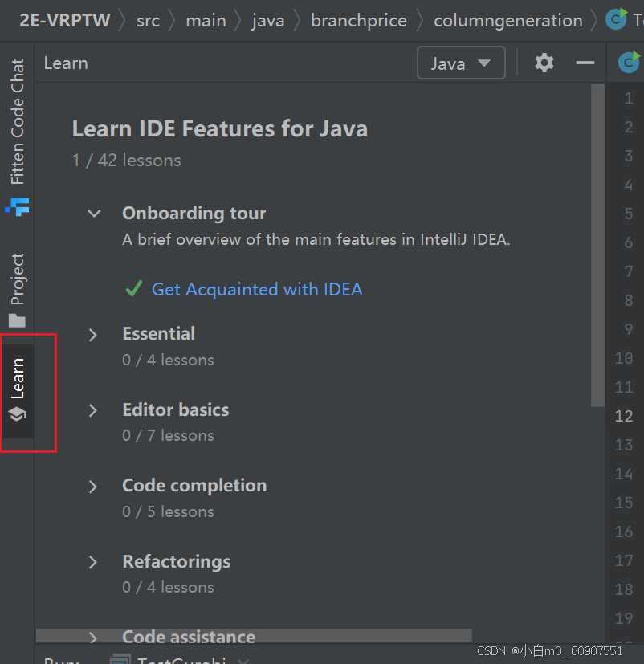Image resolution: width=644 pixels, height=664 pixels.
Task: Open Learn panel settings gear
Action: (x=544, y=63)
